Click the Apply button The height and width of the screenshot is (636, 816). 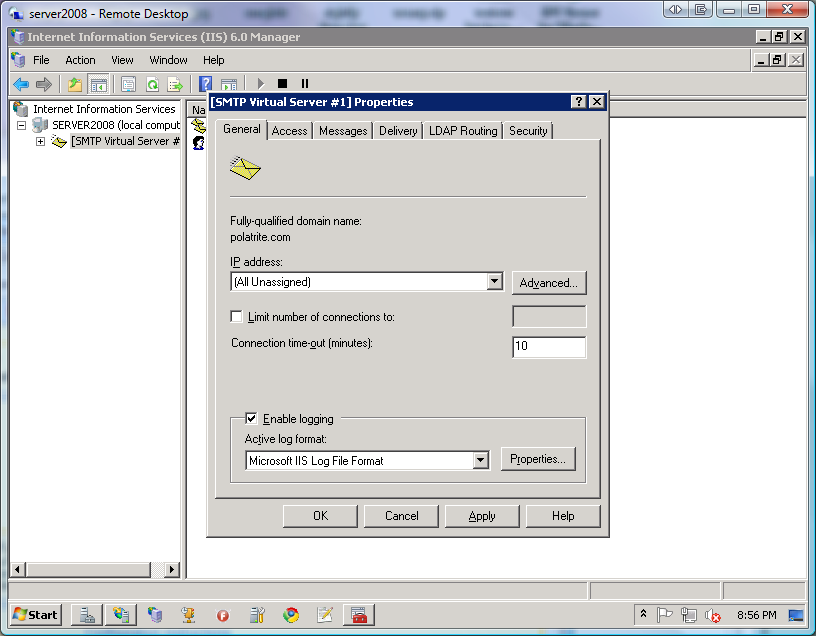482,516
